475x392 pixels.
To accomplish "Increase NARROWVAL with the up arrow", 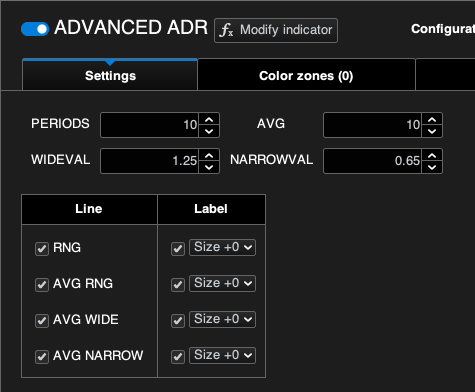I will pos(432,156).
